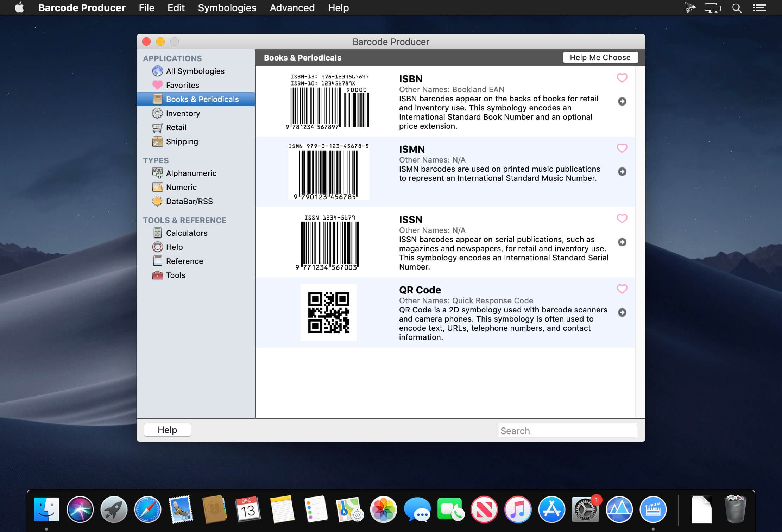Open the File menu
Image resolution: width=782 pixels, height=532 pixels.
(x=146, y=8)
